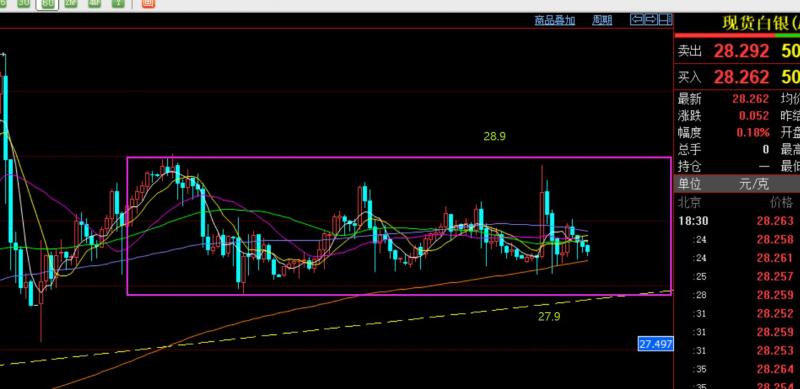Click the blue 27.497 price axis marker
Image resolution: width=800 pixels, height=389 pixels.
(x=656, y=344)
